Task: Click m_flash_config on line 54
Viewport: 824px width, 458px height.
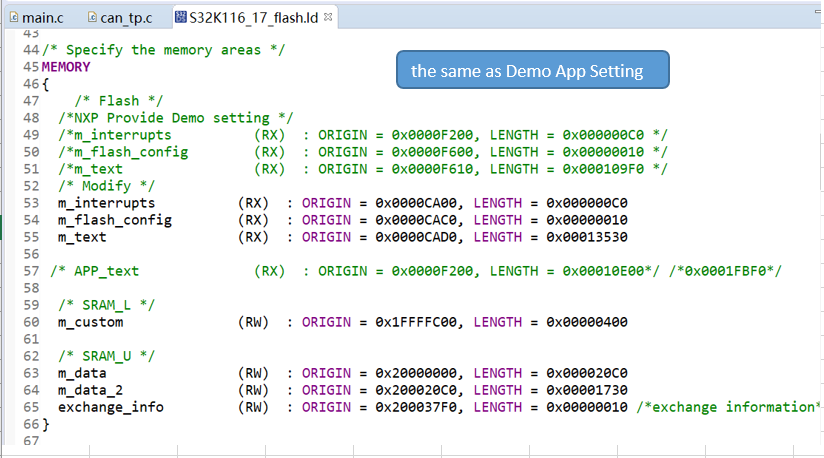Action: pyautogui.click(x=114, y=220)
